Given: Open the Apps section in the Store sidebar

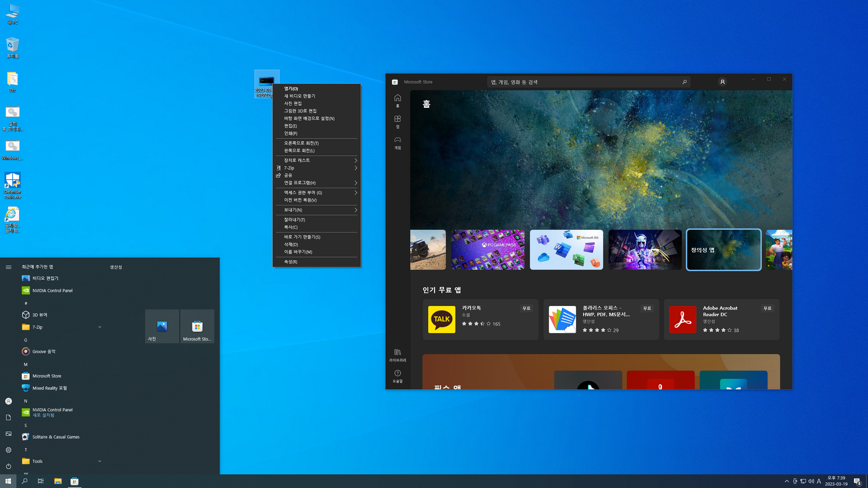Looking at the screenshot, I should click(x=397, y=122).
